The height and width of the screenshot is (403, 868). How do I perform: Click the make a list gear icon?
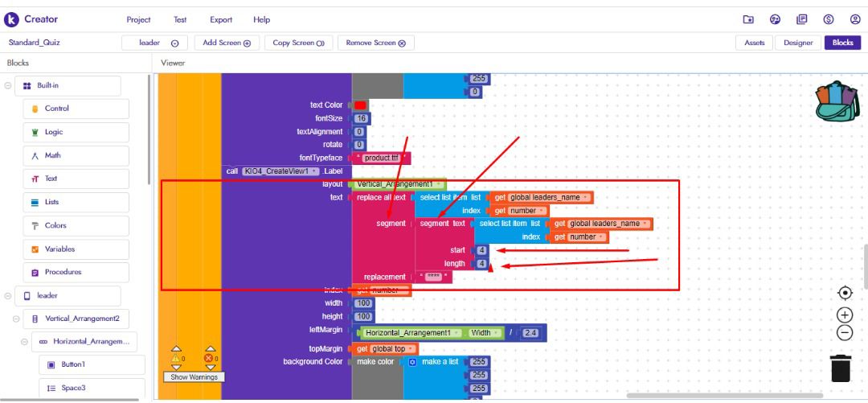[412, 362]
